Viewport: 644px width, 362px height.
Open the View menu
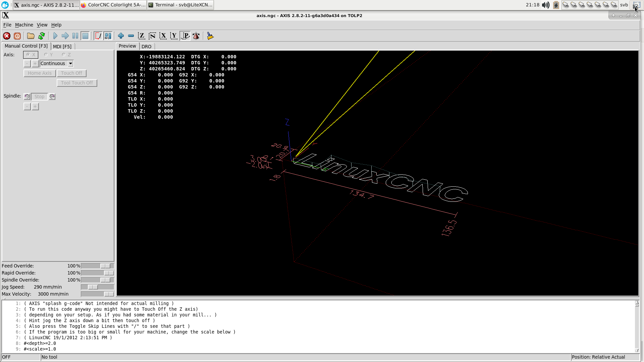coord(42,25)
